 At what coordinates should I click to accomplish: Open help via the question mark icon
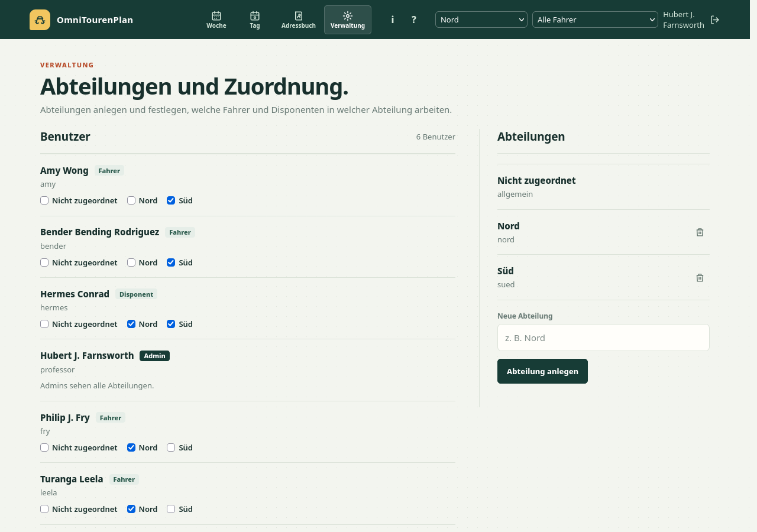[x=414, y=20]
